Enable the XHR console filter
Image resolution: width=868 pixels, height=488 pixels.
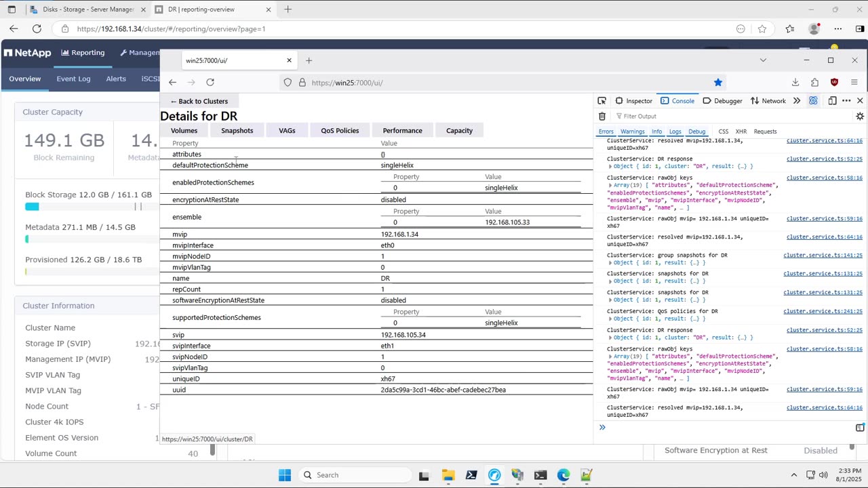pos(741,131)
